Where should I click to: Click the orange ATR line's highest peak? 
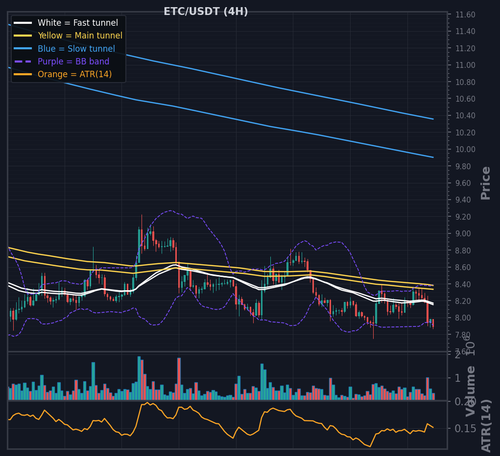point(148,403)
